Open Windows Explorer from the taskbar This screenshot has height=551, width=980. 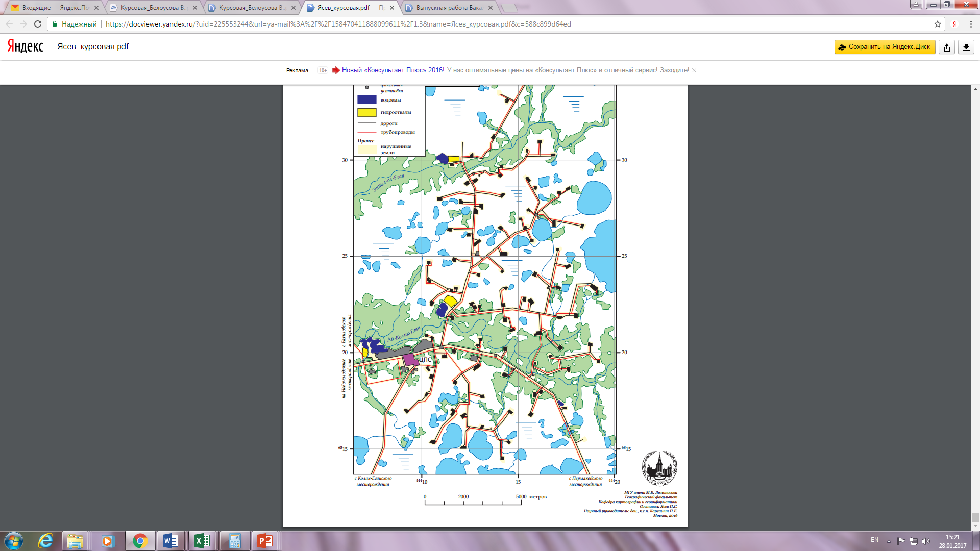pyautogui.click(x=75, y=541)
